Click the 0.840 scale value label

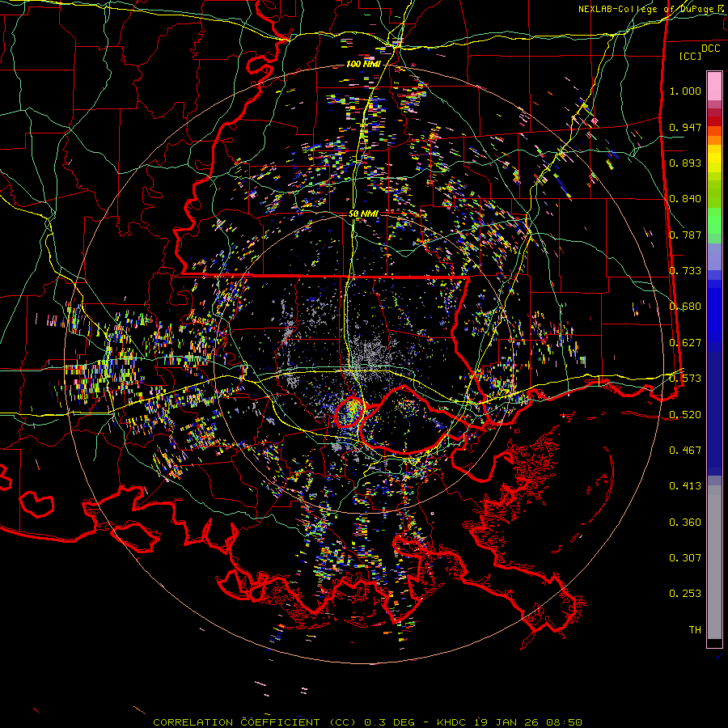click(685, 199)
